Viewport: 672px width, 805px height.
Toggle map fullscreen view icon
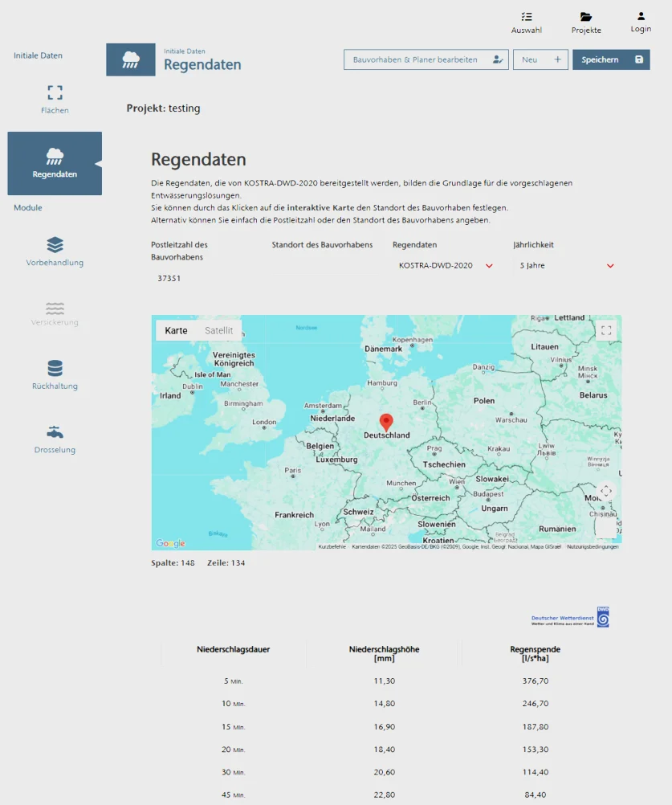pyautogui.click(x=606, y=330)
